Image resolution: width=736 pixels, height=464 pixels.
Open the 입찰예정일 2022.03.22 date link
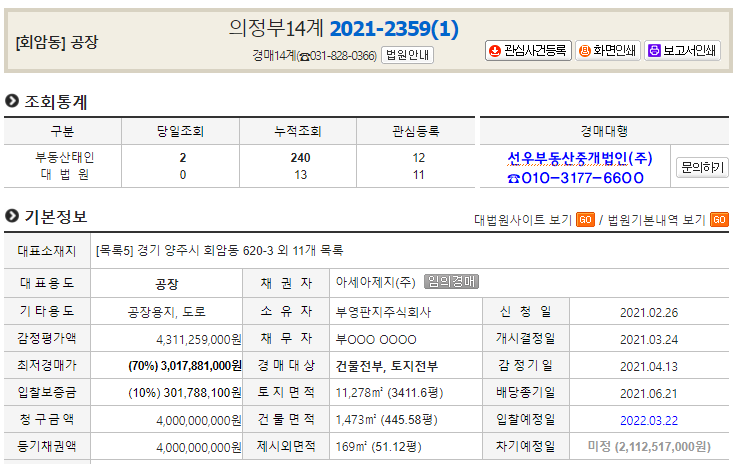649,420
